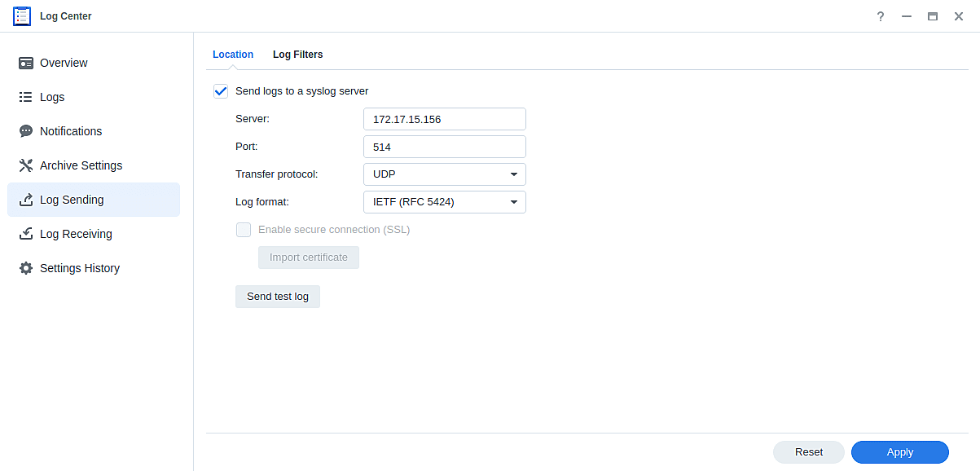Apply the syslog server settings

click(x=899, y=451)
